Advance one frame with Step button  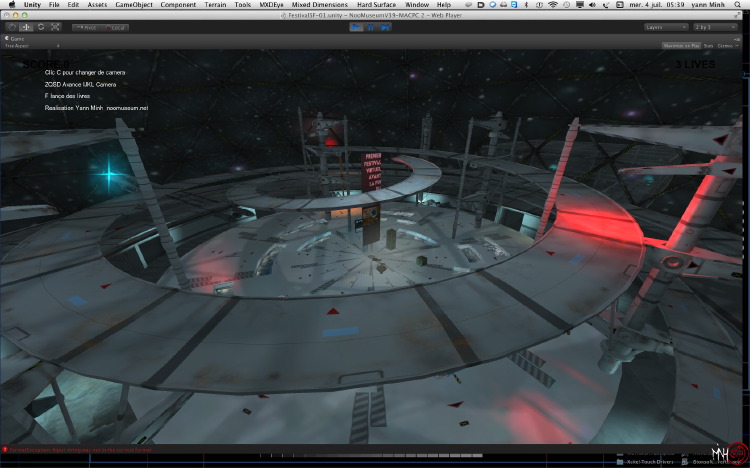385,27
